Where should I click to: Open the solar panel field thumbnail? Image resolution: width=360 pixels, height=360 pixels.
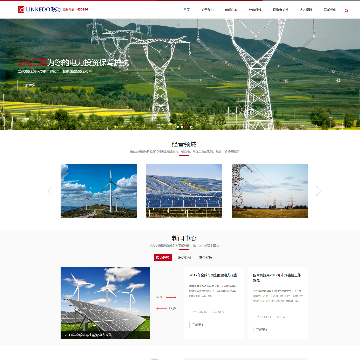coord(184,191)
